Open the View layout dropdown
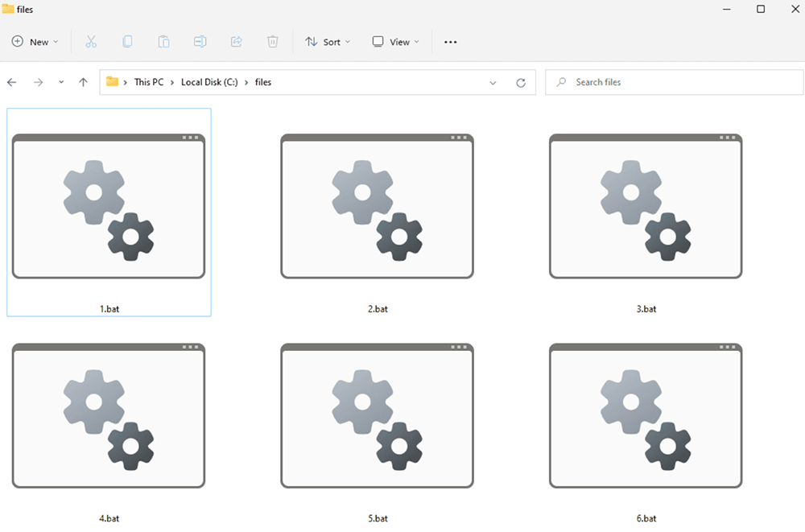The height and width of the screenshot is (532, 805). pyautogui.click(x=395, y=42)
